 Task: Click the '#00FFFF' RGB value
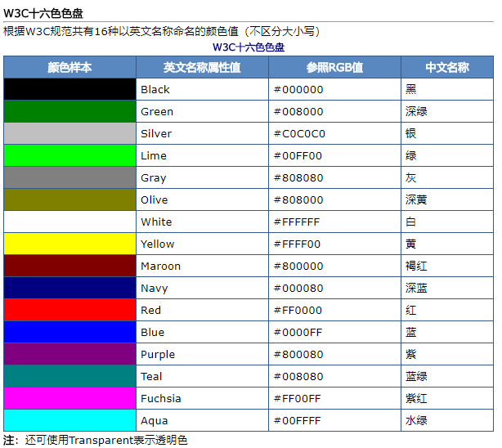(x=298, y=421)
